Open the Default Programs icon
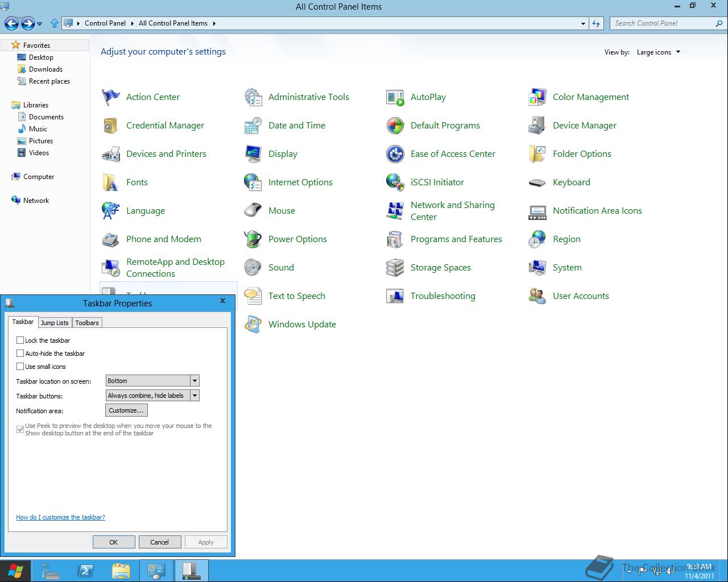The width and height of the screenshot is (728, 582). click(x=395, y=126)
